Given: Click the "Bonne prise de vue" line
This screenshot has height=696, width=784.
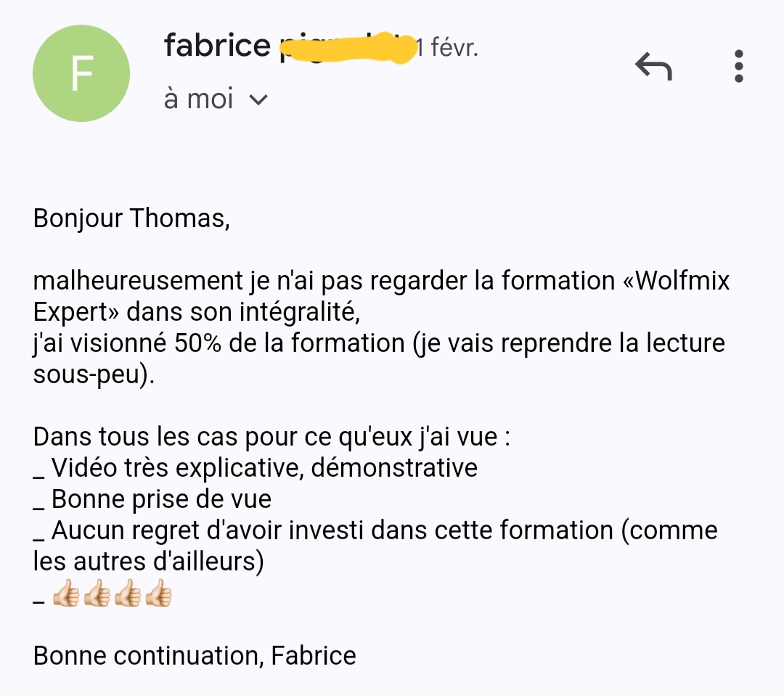Looking at the screenshot, I should pos(161,499).
